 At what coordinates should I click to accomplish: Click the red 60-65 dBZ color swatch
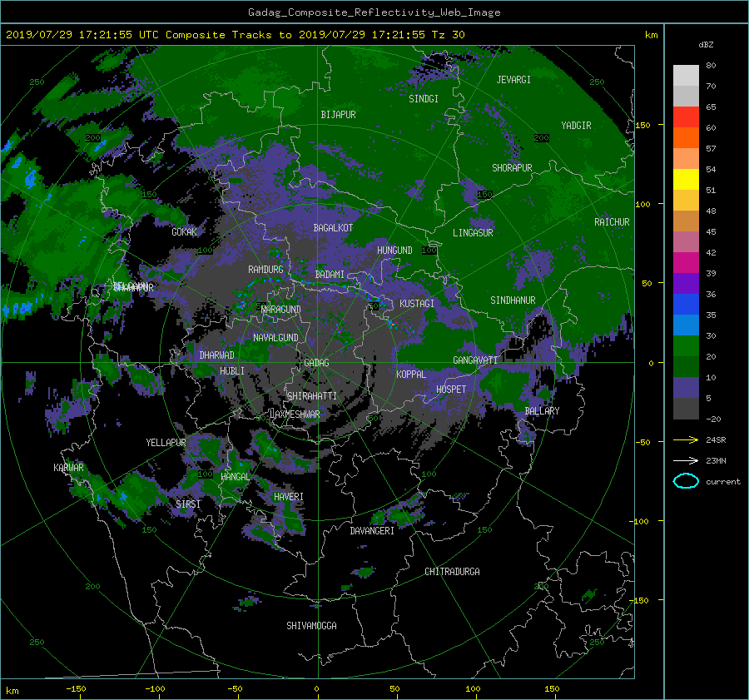(x=686, y=117)
